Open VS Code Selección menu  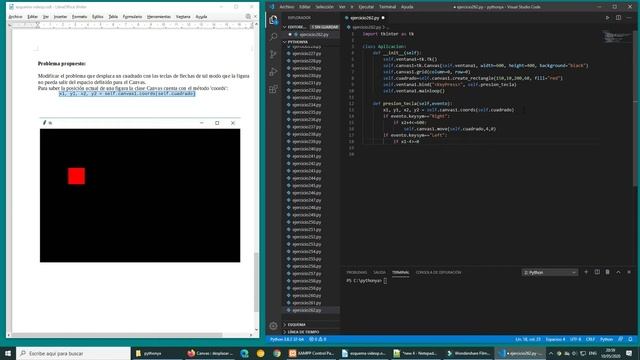(324, 7)
